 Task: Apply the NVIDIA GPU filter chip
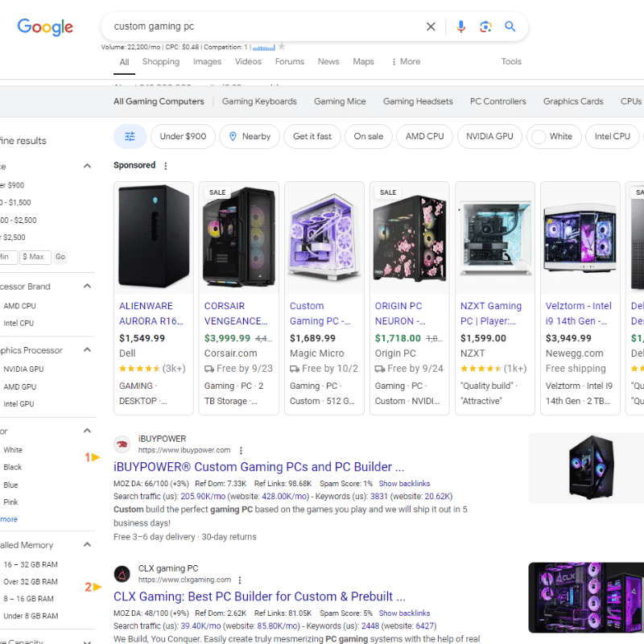coord(489,136)
